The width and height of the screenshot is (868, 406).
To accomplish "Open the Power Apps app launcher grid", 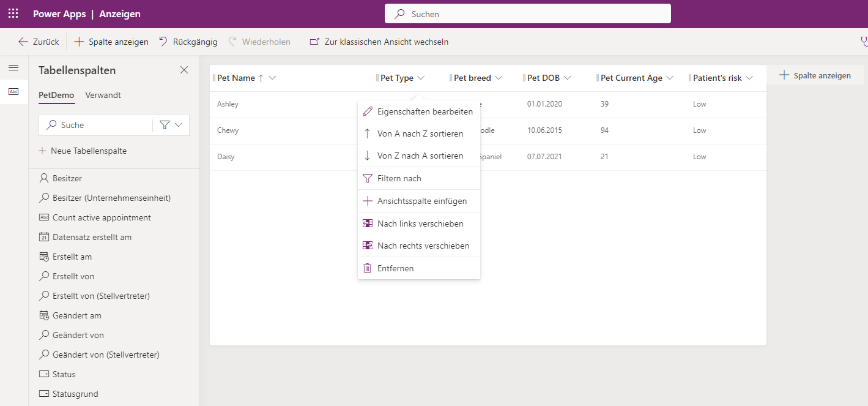I will tap(13, 13).
